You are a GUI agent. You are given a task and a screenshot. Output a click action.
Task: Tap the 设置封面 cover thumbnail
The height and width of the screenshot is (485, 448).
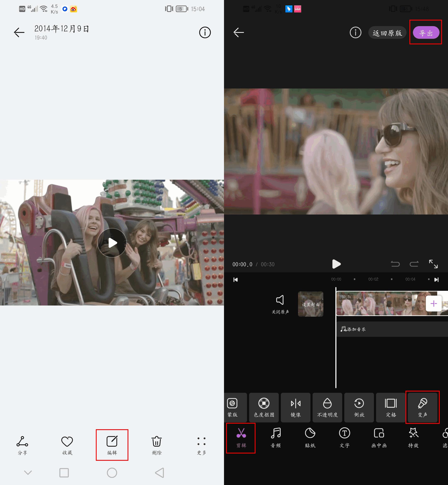pos(310,304)
